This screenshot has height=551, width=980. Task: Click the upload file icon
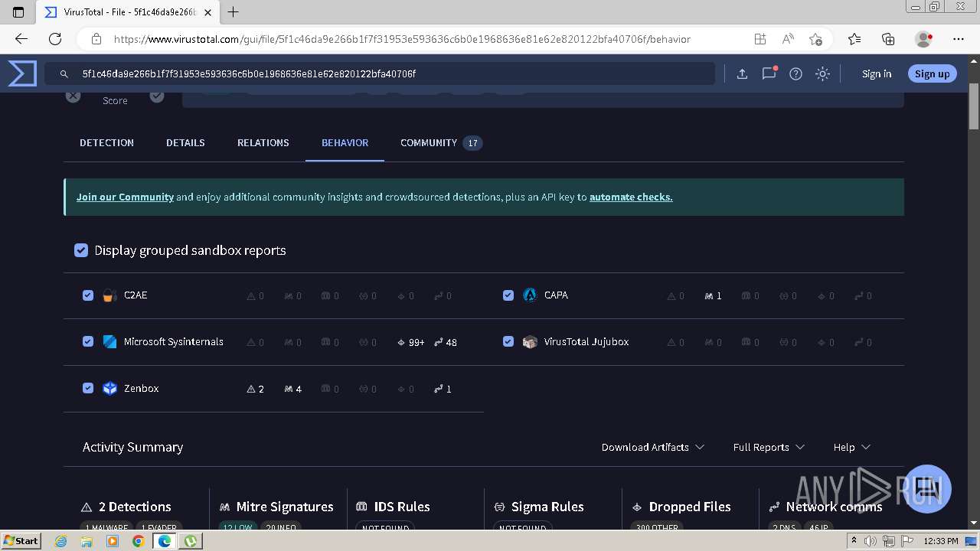[x=742, y=73]
